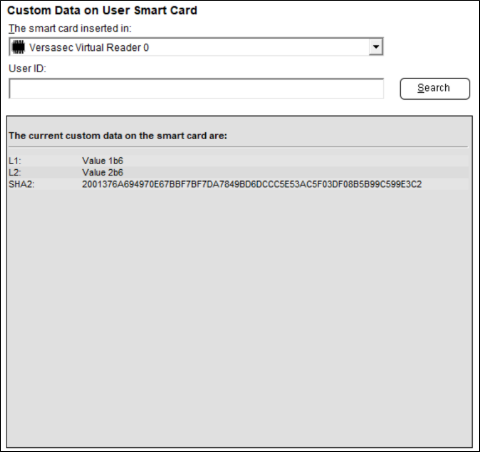480x452 pixels.
Task: Select the SHA2 row label
Action: (x=21, y=184)
